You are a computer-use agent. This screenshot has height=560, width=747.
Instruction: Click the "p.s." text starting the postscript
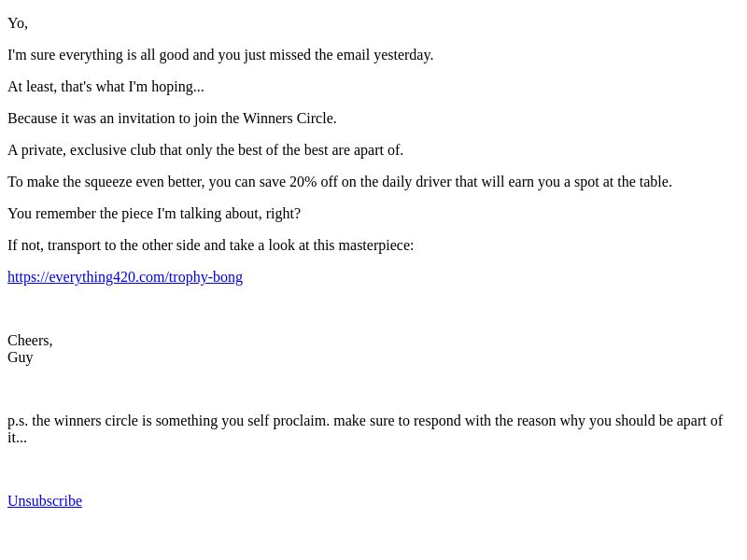(x=18, y=422)
